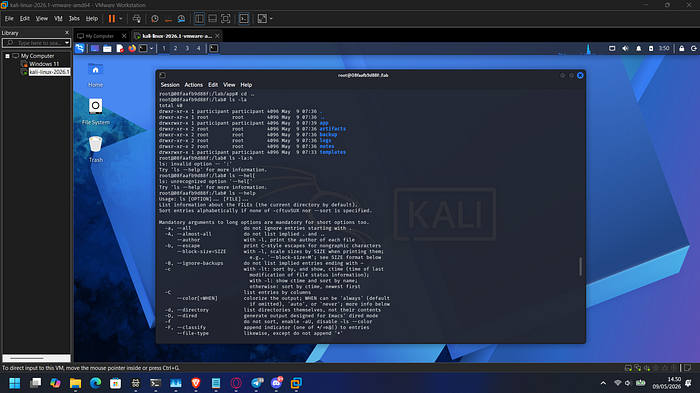
Task: Launch Firefox from the Kali panel
Action: pos(132,48)
